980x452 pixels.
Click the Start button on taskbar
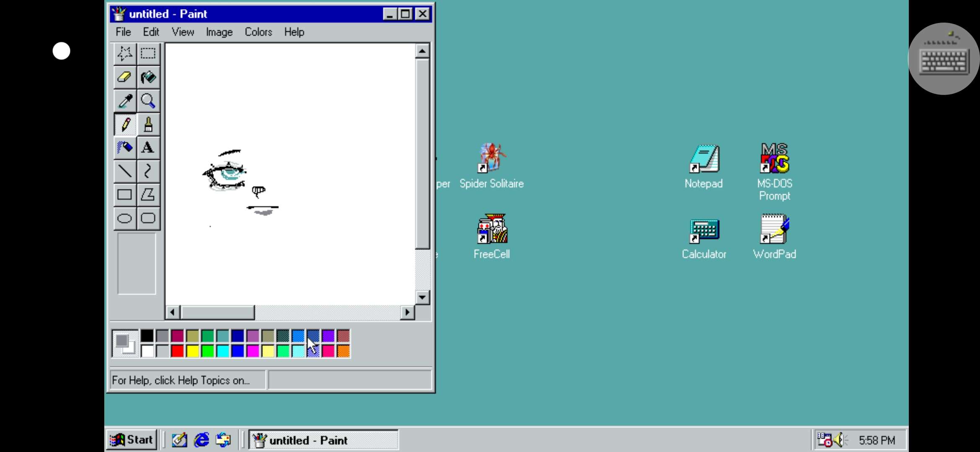click(x=132, y=440)
